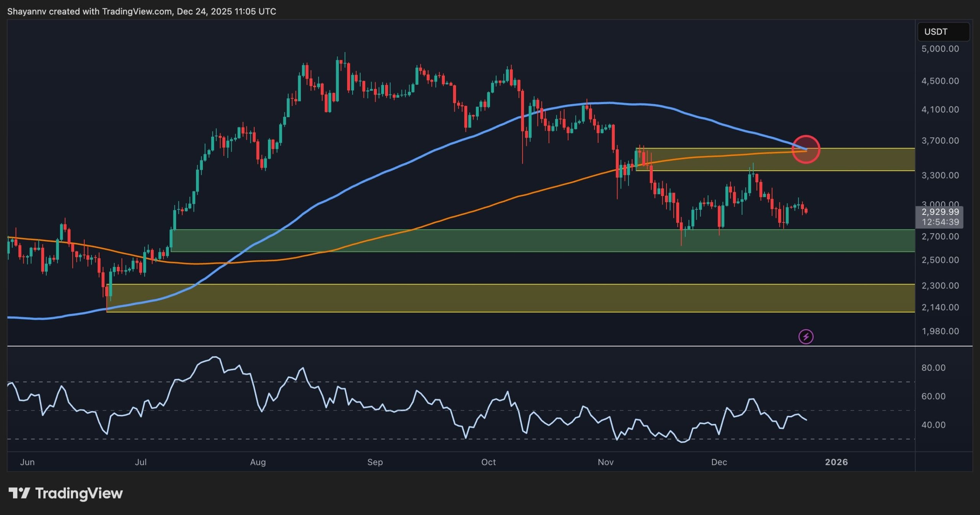Click the Nov label on the time axis
The image size is (980, 515).
point(606,462)
